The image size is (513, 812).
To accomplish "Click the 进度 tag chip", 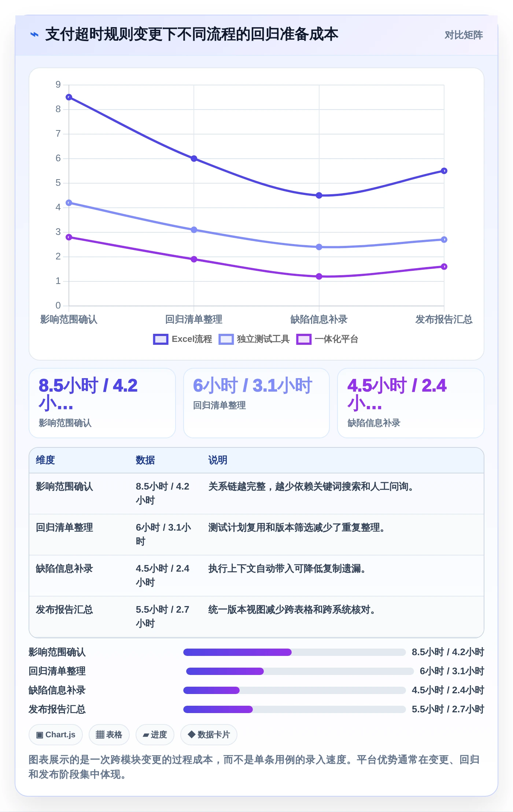I will click(x=155, y=735).
